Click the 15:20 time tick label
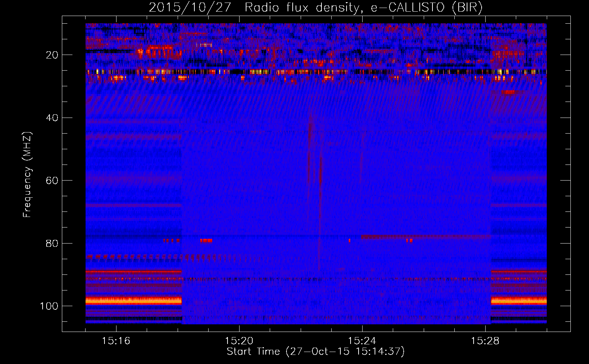This screenshot has width=589, height=364. click(x=239, y=341)
